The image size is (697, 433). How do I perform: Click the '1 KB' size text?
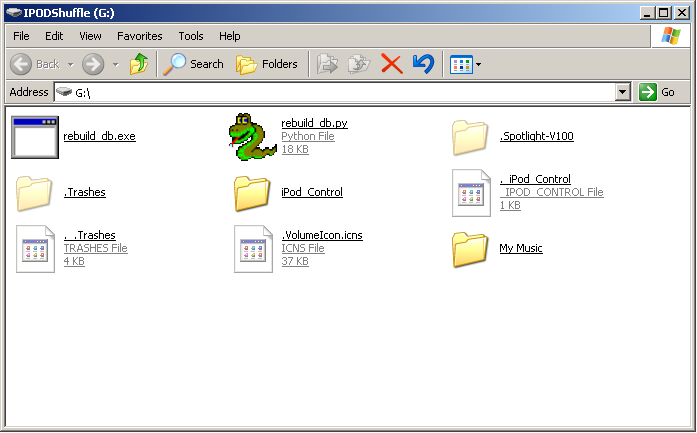(510, 205)
